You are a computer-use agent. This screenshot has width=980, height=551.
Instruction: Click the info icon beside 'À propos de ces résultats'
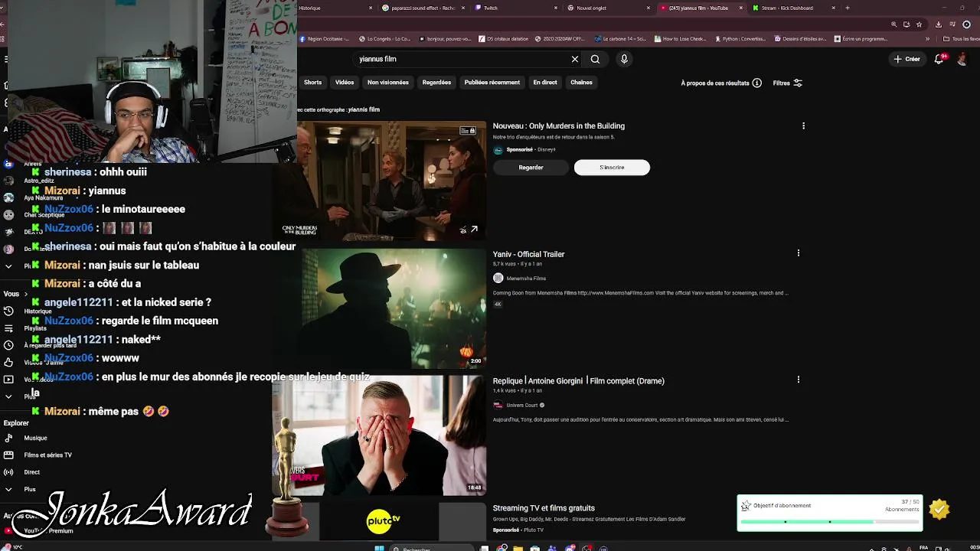point(756,83)
